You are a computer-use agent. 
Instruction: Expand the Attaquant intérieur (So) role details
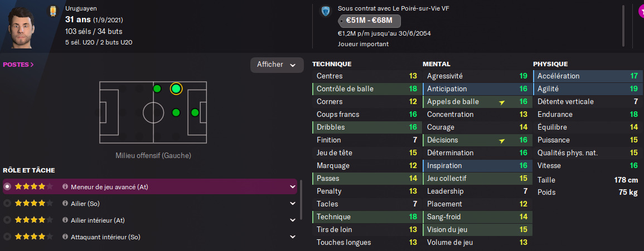coord(293,237)
